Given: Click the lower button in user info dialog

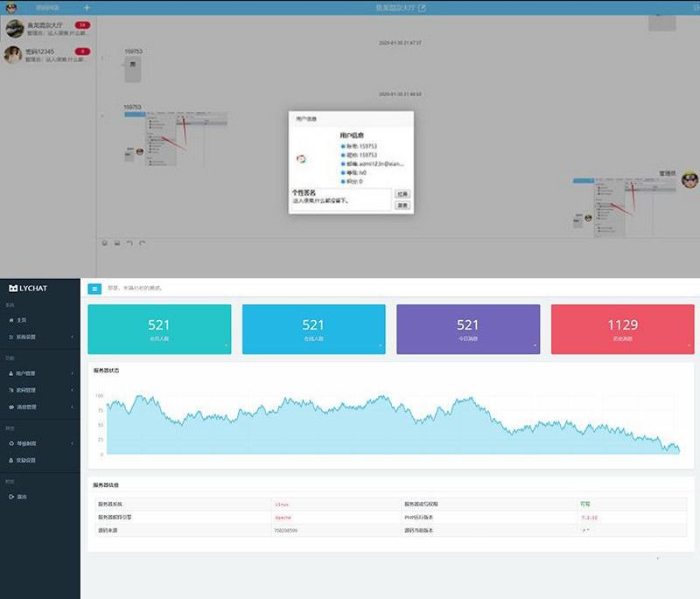Looking at the screenshot, I should point(402,205).
